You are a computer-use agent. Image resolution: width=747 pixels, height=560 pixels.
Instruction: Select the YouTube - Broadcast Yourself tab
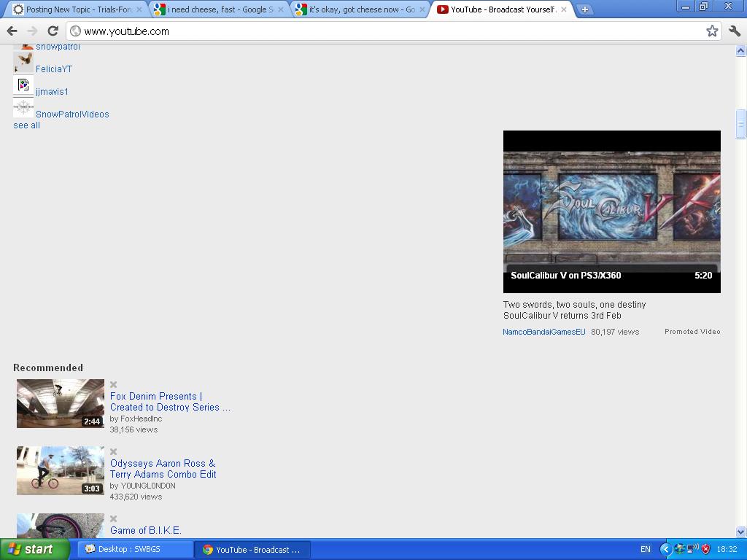pos(502,9)
